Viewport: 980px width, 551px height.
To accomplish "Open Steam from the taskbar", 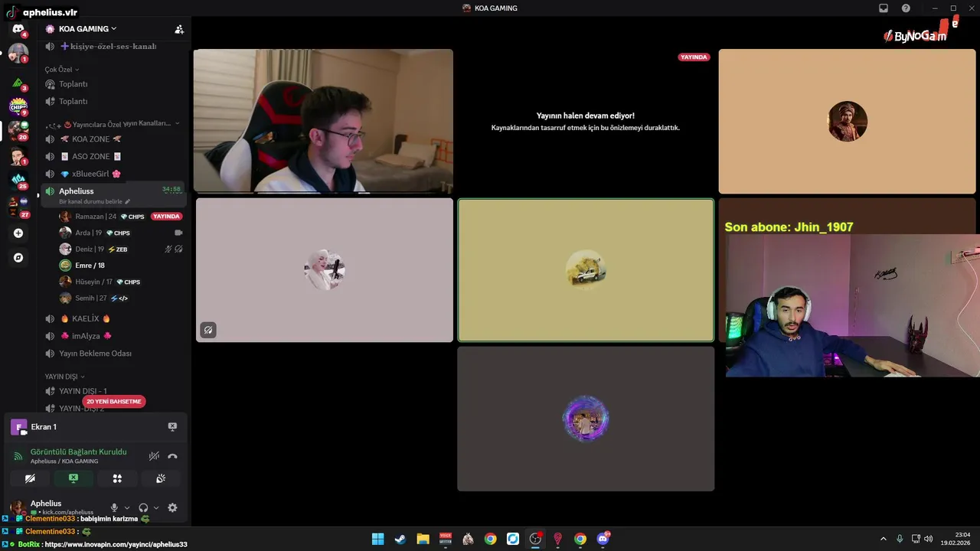I will (x=400, y=539).
